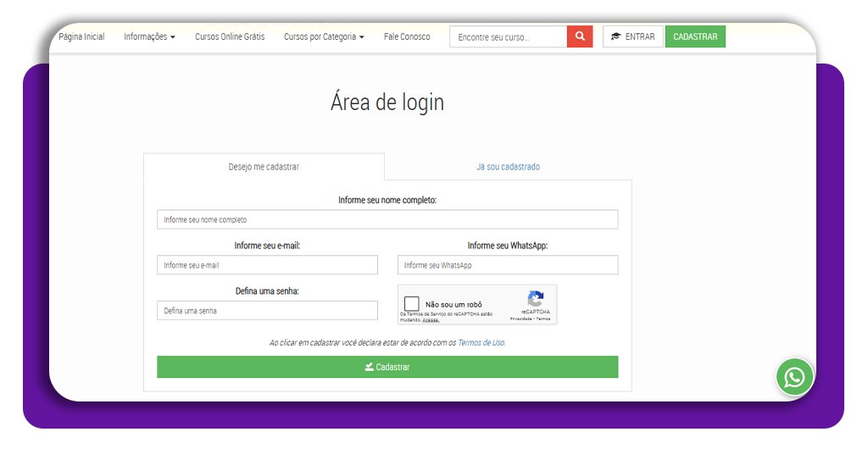Click the reCAPTCHA logo icon
Screen dimensions: 868x454
pyautogui.click(x=535, y=299)
